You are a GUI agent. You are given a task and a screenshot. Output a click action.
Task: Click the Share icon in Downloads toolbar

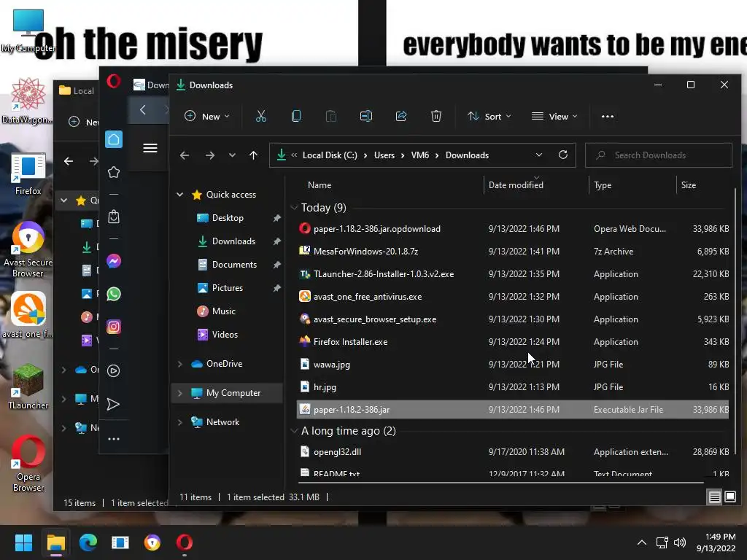tap(401, 116)
